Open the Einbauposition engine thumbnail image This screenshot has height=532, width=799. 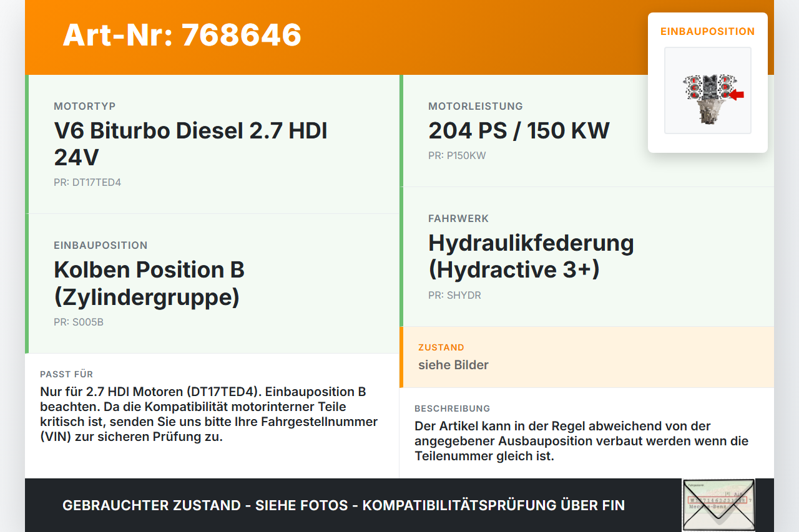coord(708,90)
